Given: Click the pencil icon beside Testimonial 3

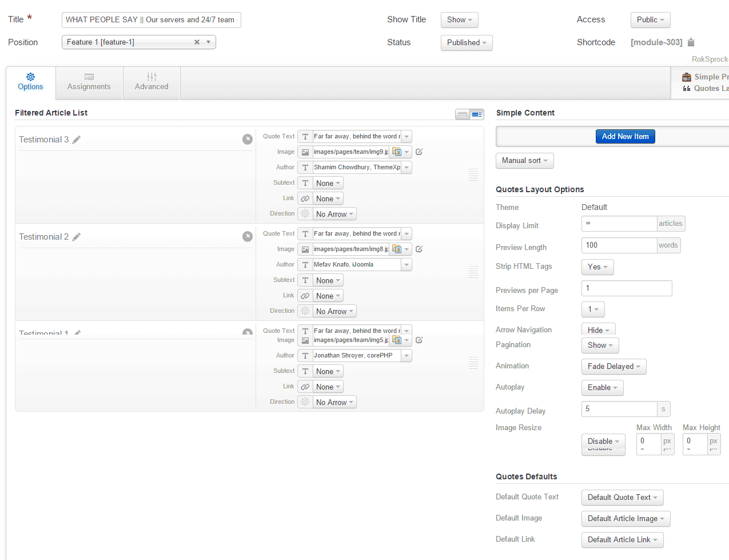Looking at the screenshot, I should click(x=77, y=140).
